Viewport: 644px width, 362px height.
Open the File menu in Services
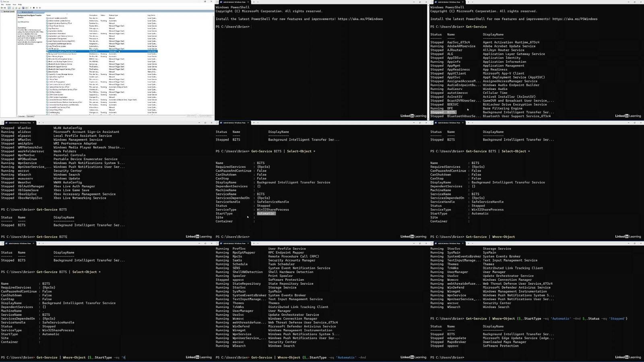coord(2,4)
